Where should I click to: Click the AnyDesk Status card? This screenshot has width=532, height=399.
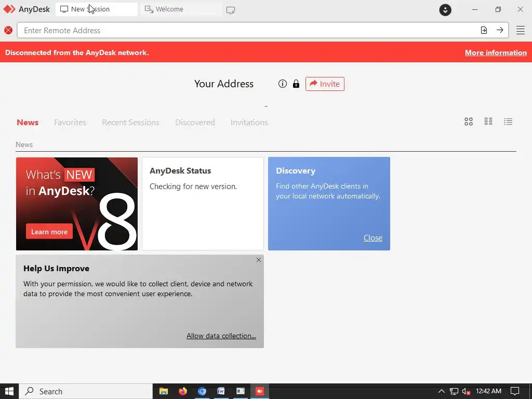point(203,204)
